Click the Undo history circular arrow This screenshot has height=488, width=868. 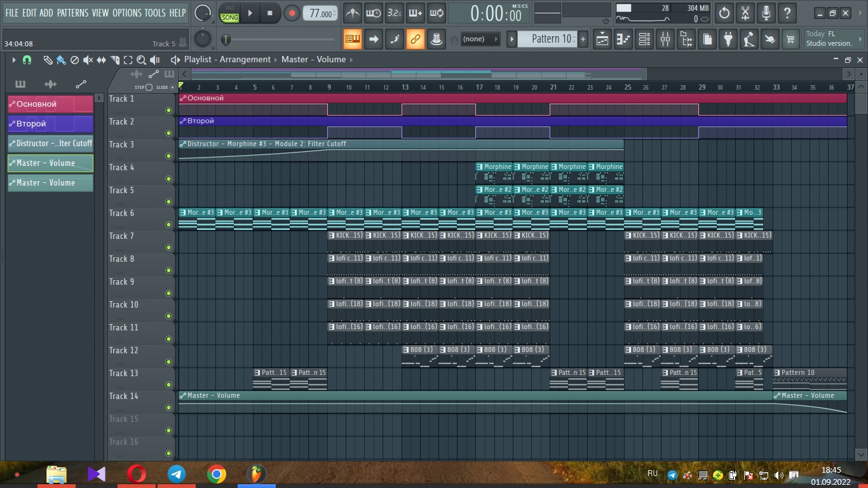724,13
